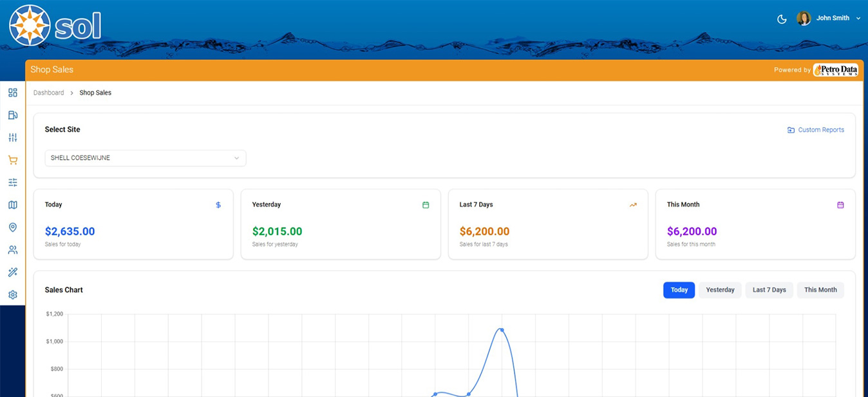Click 'Sales for last 7 days' caption

click(x=484, y=244)
